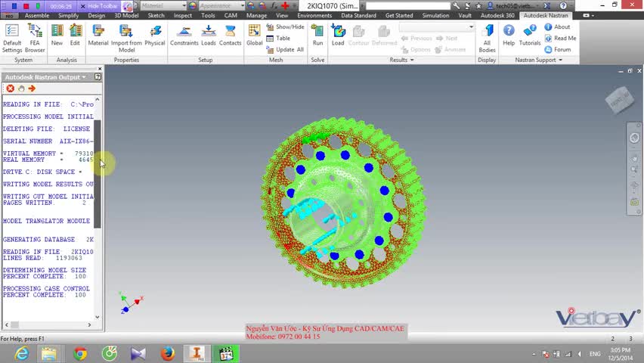Select the Constraints tool
644x363 pixels.
tap(184, 36)
